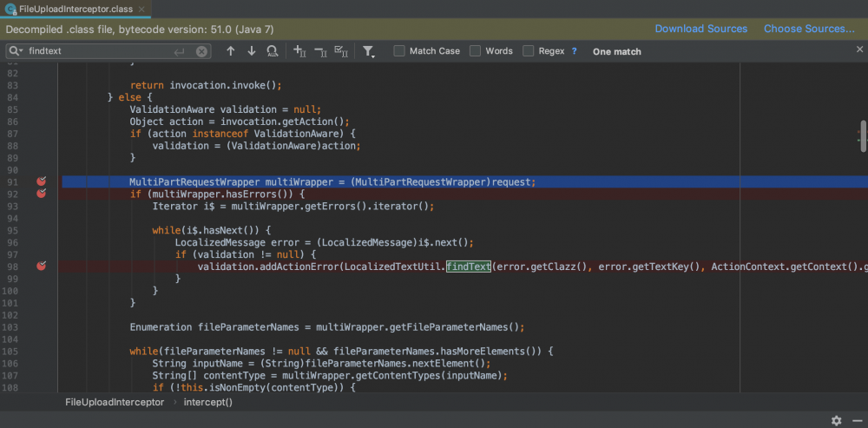Enable the Regex checkbox

tap(529, 51)
